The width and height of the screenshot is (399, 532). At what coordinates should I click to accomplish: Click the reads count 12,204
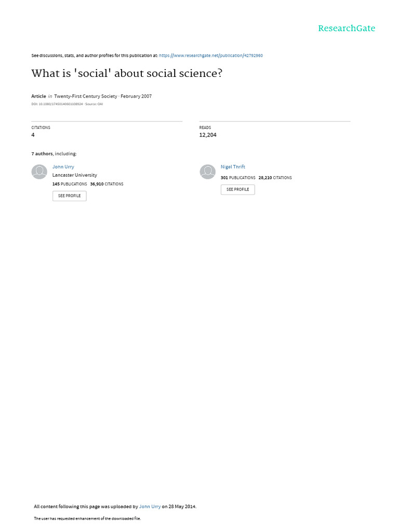click(208, 135)
